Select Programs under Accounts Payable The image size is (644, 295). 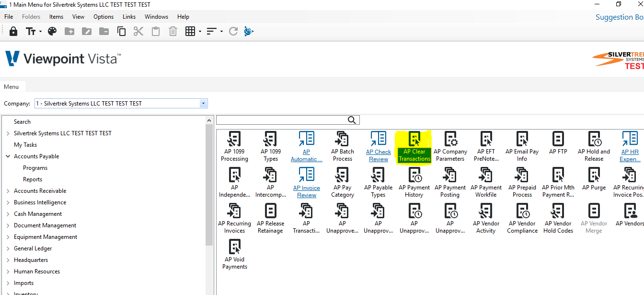tap(35, 168)
